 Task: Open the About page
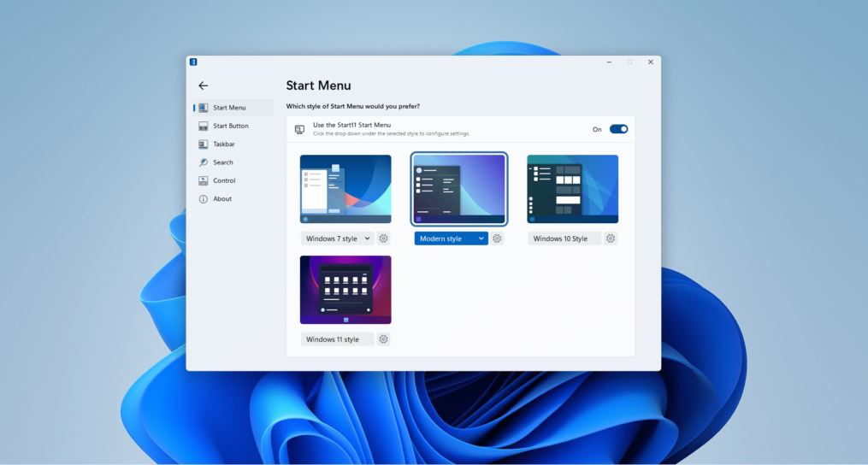point(233,198)
